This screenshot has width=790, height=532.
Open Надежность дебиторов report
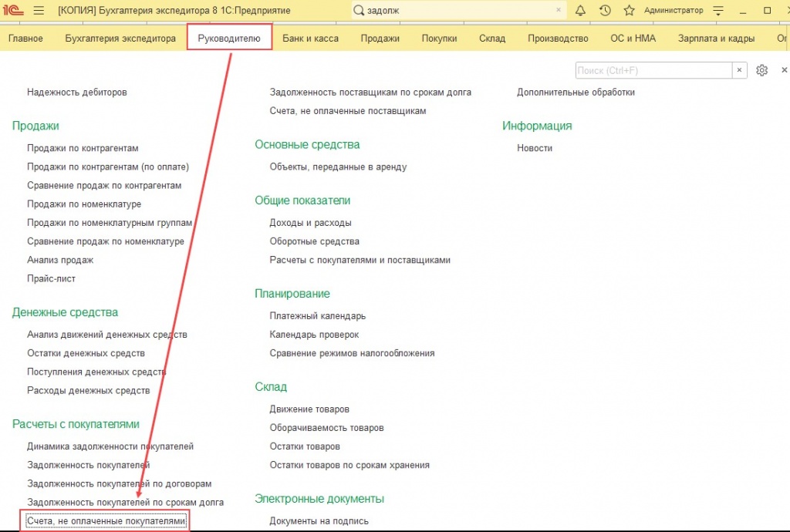click(77, 92)
